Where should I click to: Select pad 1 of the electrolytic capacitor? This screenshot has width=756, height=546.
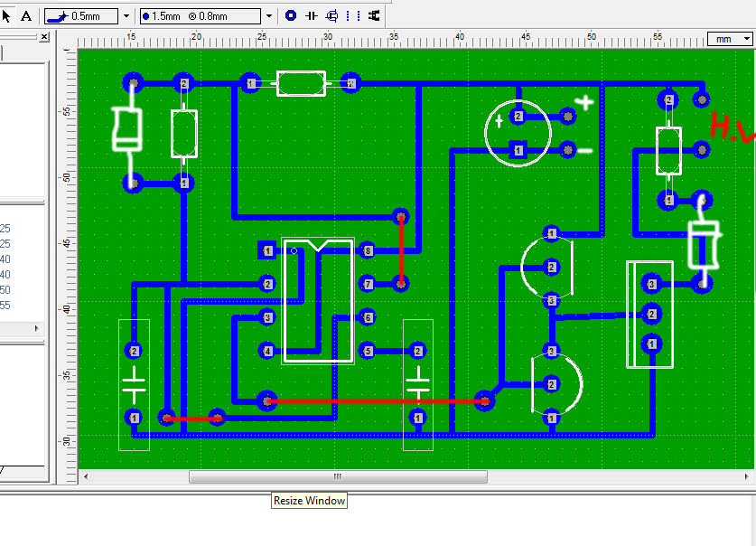pyautogui.click(x=518, y=150)
